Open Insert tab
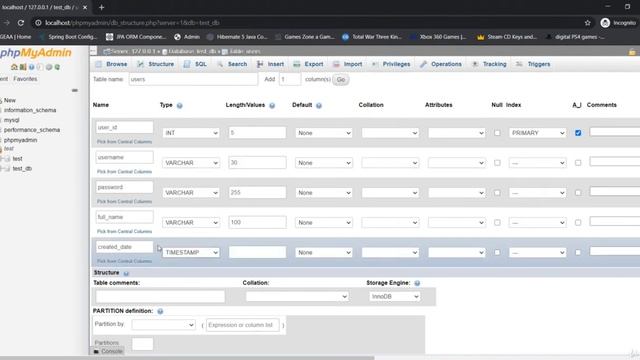The height and width of the screenshot is (360, 640). coord(270,64)
